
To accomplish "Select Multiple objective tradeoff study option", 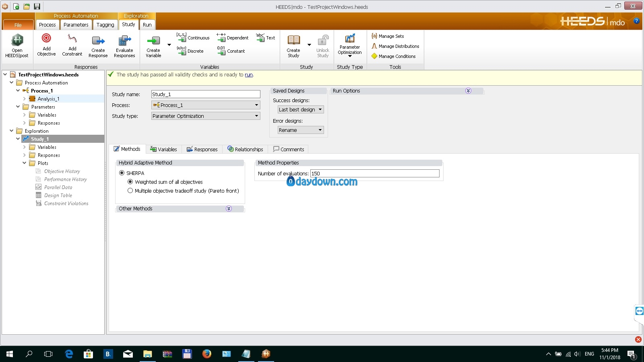I will 130,191.
